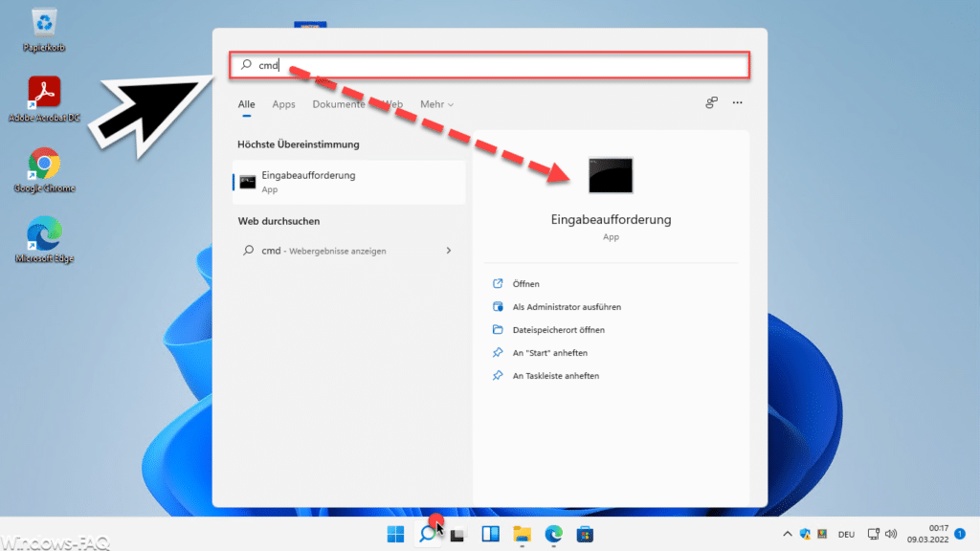Open the three-dot options menu
980x551 pixels.
[x=738, y=102]
